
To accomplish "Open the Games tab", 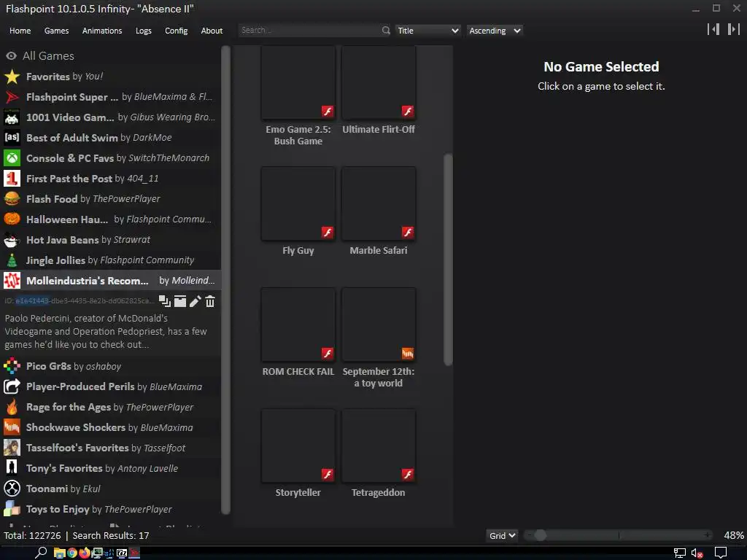I will (56, 31).
